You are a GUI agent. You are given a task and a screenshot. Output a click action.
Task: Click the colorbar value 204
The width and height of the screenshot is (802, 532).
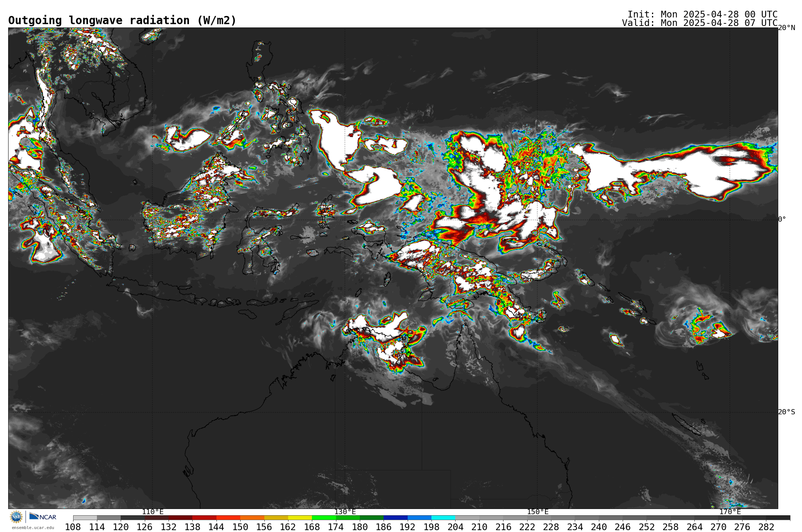455,527
